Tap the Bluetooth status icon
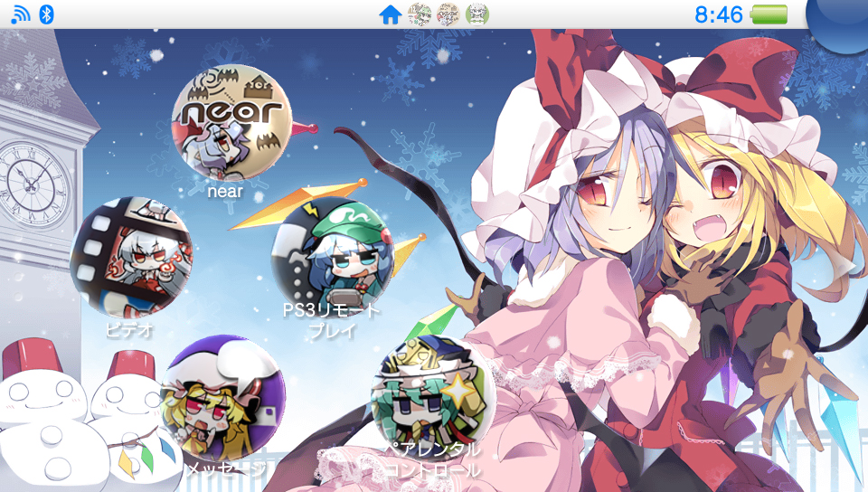The width and height of the screenshot is (868, 492). [46, 14]
